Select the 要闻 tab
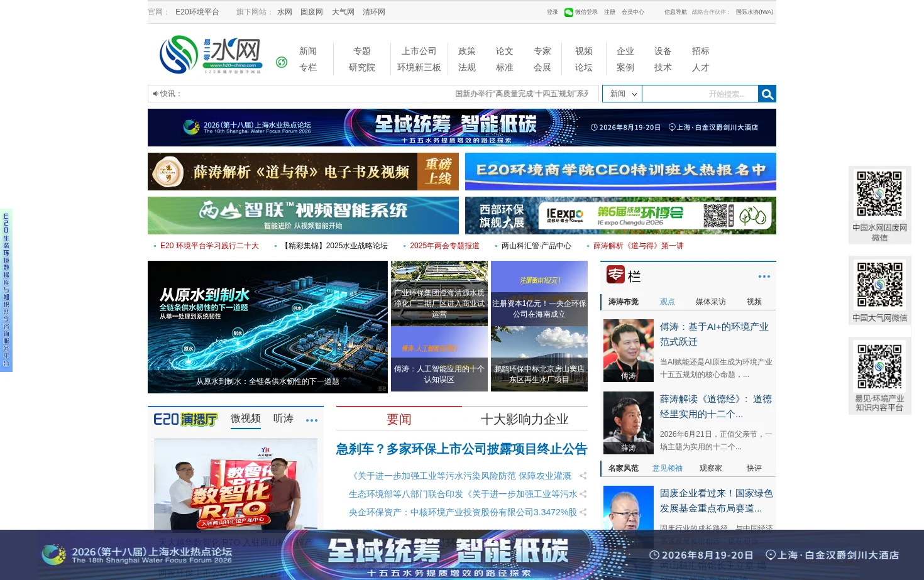The image size is (924, 580). [399, 419]
